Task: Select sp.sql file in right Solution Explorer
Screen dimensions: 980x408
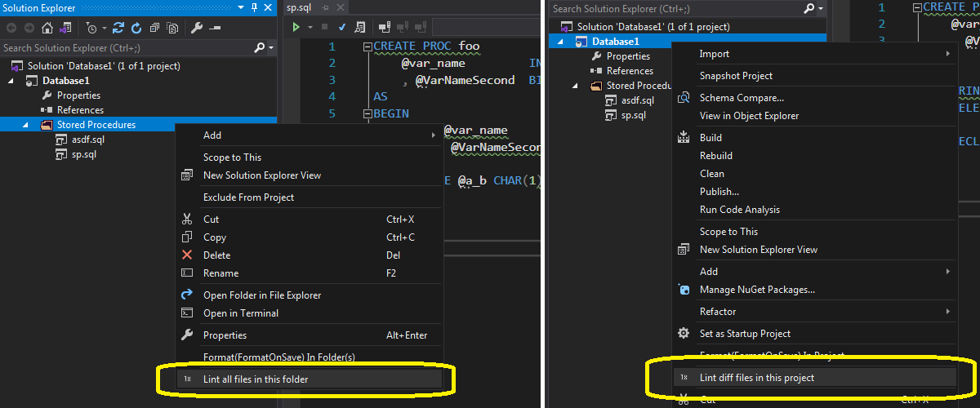Action: [634, 115]
